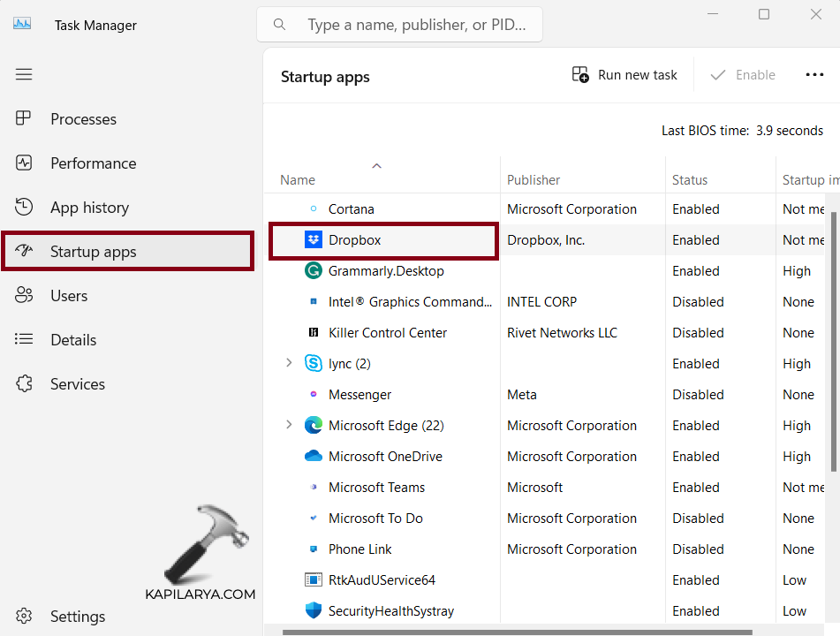Click the Dropbox icon in startup list

click(x=313, y=240)
